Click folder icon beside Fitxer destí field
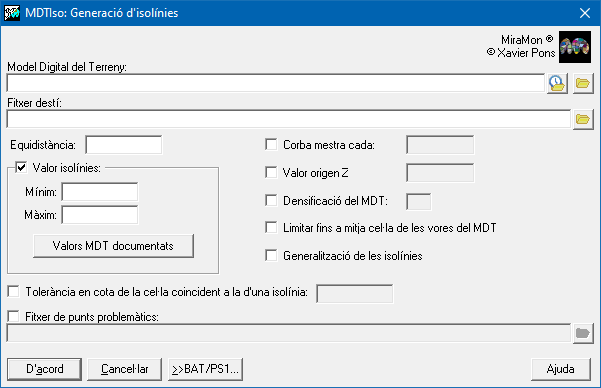 [x=583, y=119]
